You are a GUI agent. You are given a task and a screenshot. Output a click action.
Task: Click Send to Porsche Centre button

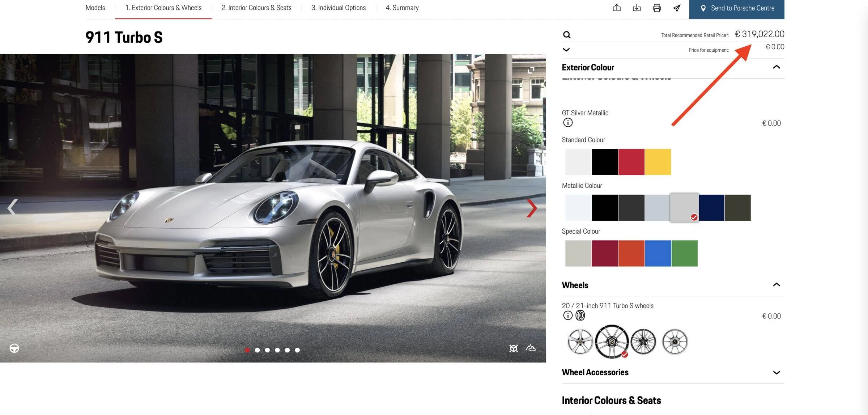click(x=737, y=9)
